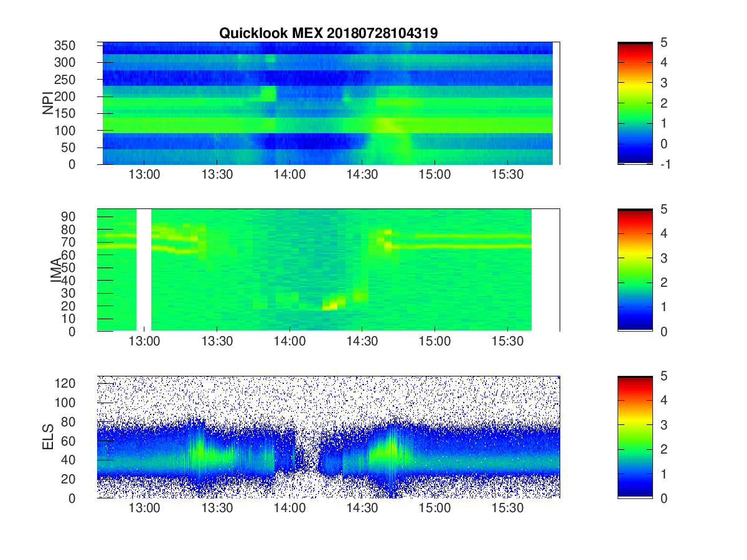Click the IMA spectrogram plot area

(328, 270)
